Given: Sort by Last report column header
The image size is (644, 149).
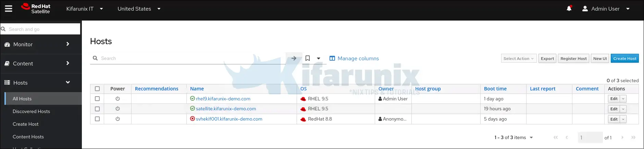Looking at the screenshot, I should point(543,89).
